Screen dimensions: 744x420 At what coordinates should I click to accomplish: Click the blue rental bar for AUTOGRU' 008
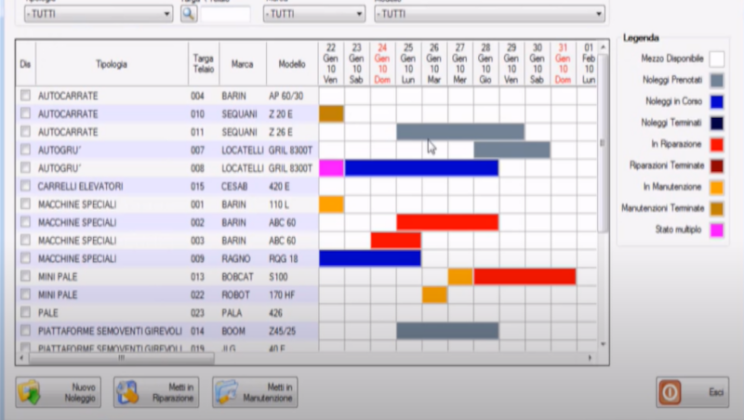[420, 168]
